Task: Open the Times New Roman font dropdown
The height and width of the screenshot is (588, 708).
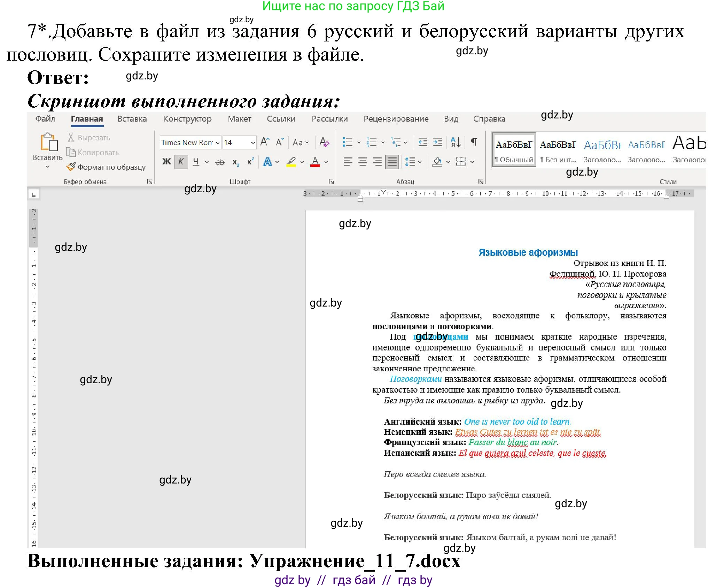Action: click(217, 143)
